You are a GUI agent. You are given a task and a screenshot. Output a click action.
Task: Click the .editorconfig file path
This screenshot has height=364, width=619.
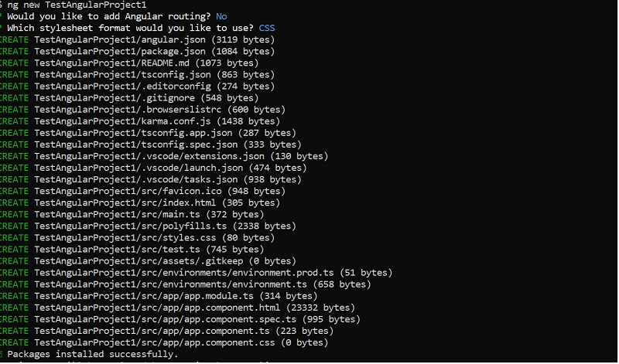click(123, 87)
